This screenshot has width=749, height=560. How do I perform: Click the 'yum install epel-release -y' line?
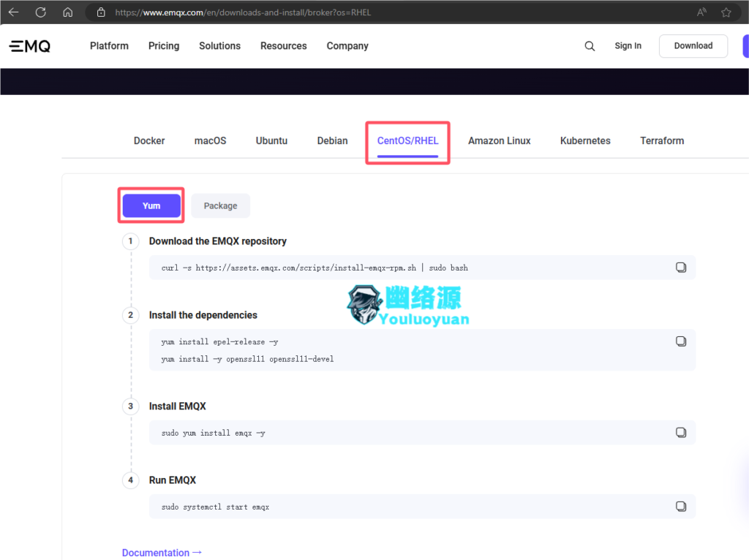tap(219, 342)
